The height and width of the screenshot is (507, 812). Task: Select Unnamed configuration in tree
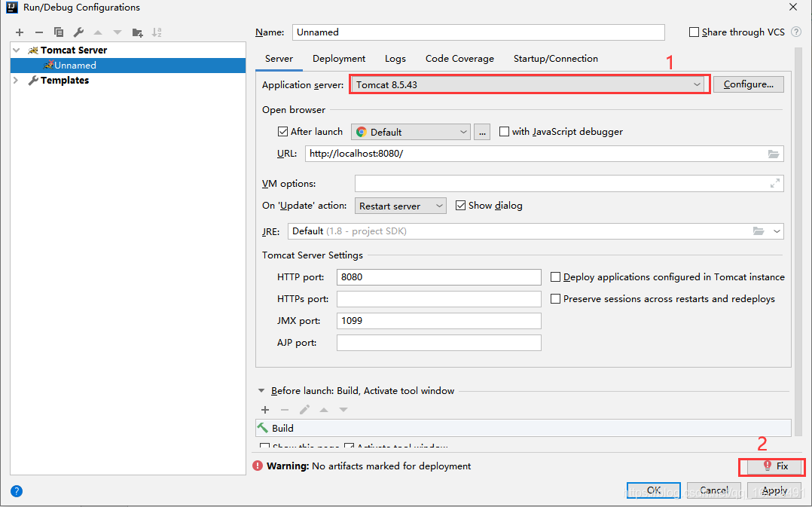128,66
